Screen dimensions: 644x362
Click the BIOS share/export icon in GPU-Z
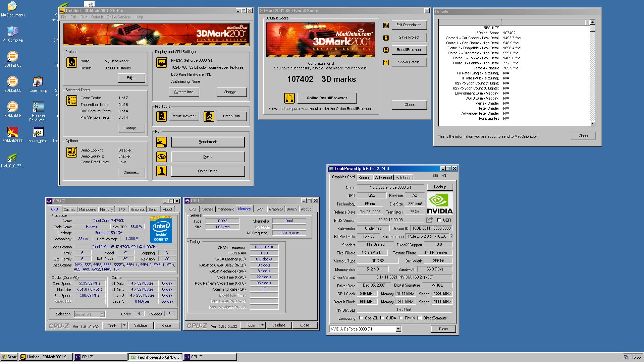(x=429, y=220)
